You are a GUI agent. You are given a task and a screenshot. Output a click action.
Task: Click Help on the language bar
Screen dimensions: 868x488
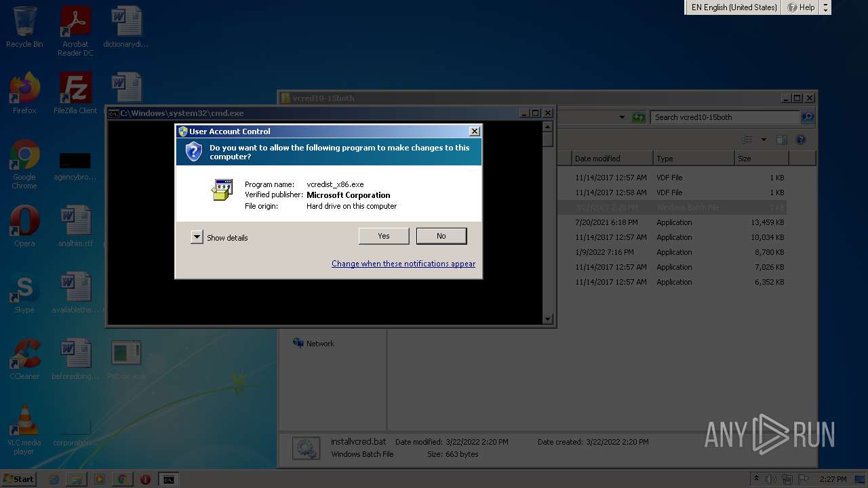[801, 7]
